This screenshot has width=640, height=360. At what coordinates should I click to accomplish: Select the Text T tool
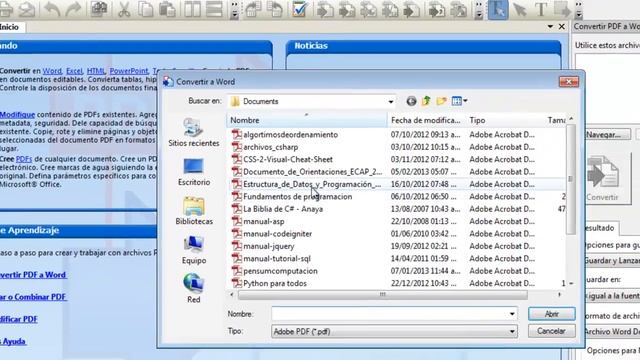point(541,9)
